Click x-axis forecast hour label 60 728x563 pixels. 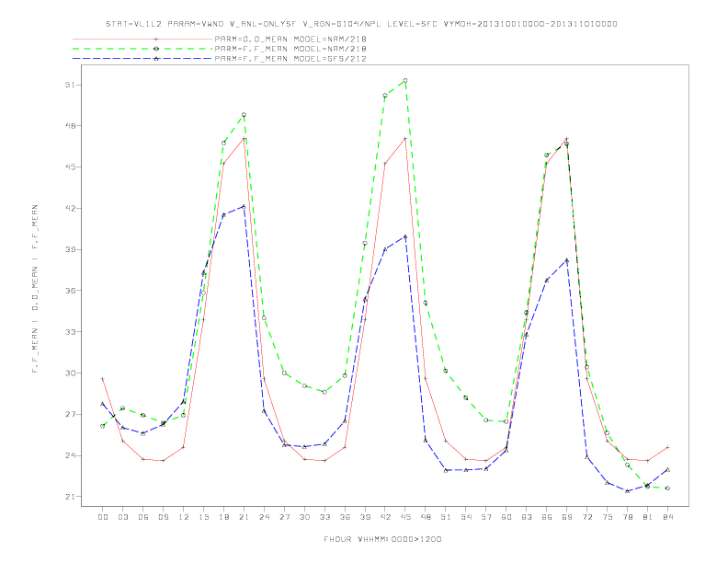point(506,517)
